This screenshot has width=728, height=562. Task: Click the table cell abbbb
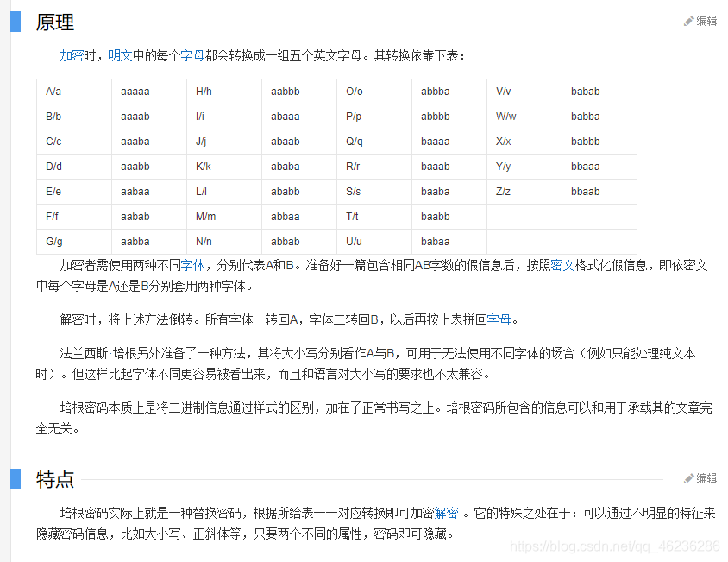tap(449, 117)
